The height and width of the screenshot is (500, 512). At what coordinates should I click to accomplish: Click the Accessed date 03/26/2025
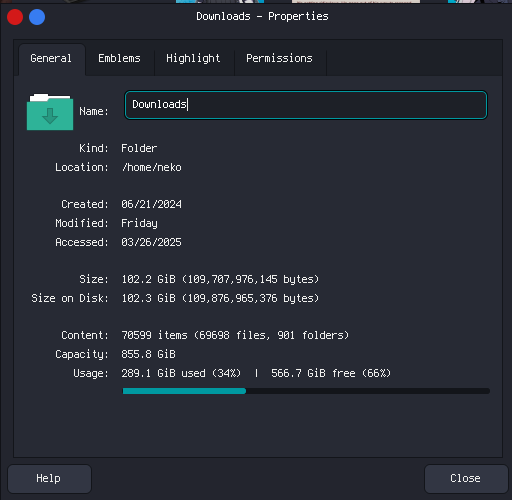[x=152, y=242]
